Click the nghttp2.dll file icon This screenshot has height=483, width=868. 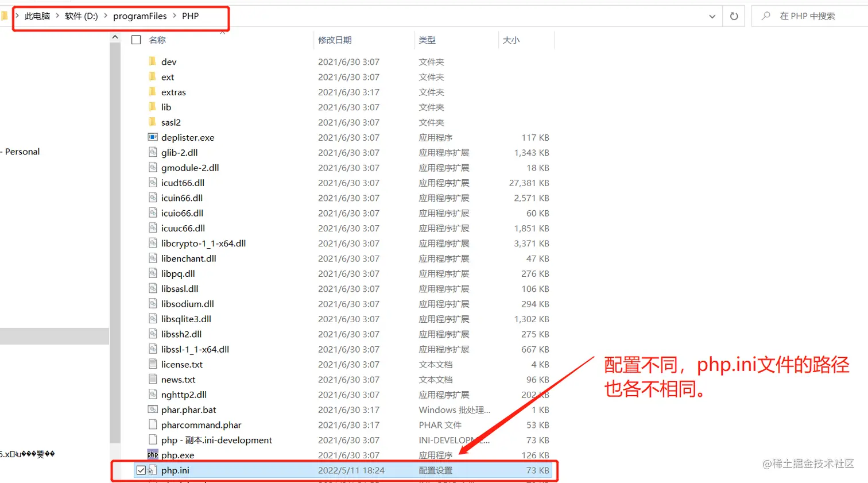click(x=153, y=394)
